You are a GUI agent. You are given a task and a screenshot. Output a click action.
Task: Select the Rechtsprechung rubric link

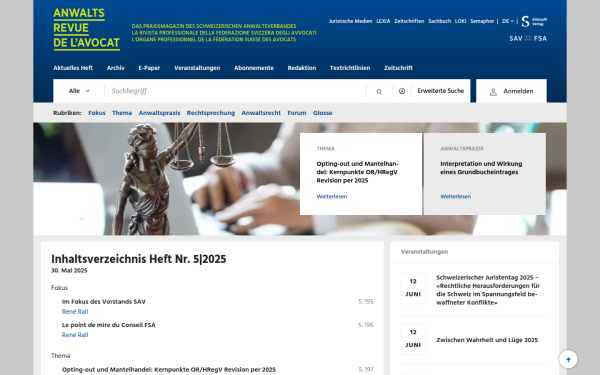pyautogui.click(x=211, y=113)
